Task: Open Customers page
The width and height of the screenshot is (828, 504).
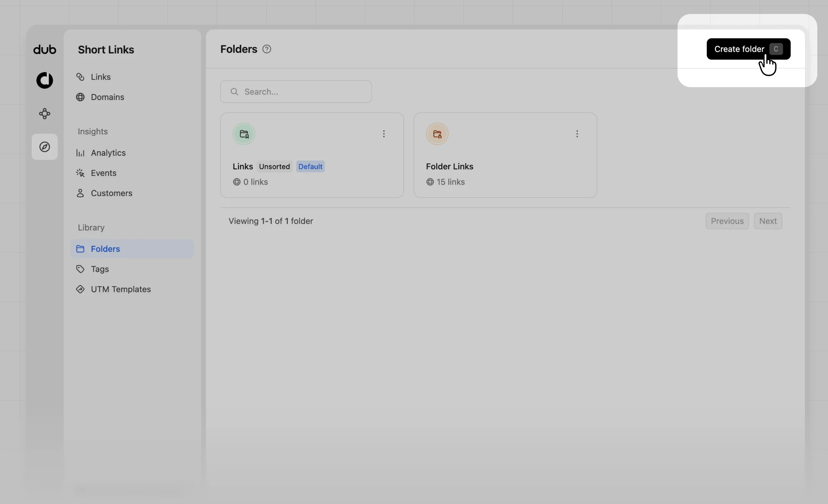Action: coord(132,193)
